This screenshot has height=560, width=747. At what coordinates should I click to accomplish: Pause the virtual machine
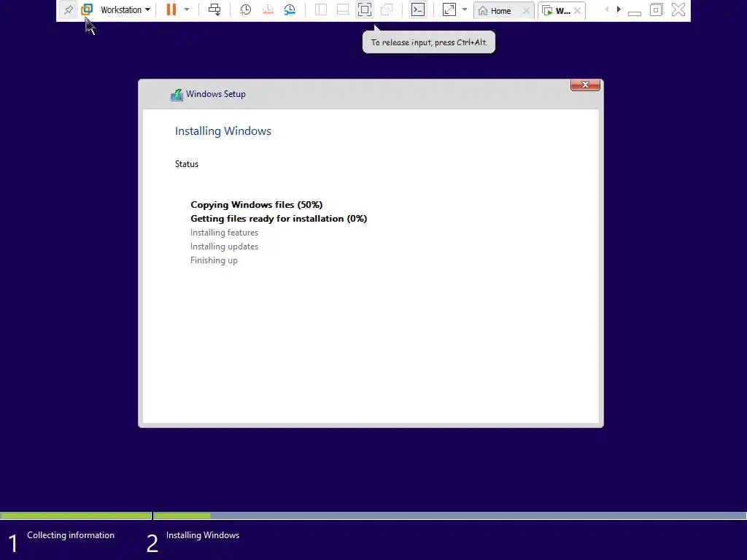(x=171, y=9)
